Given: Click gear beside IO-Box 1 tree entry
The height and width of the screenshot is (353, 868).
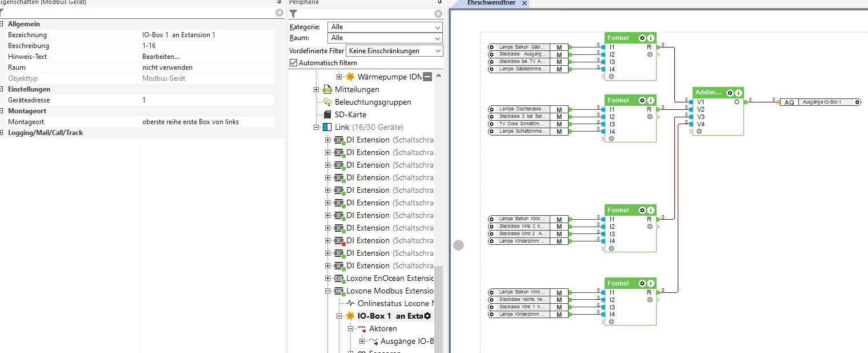Looking at the screenshot, I should [427, 316].
